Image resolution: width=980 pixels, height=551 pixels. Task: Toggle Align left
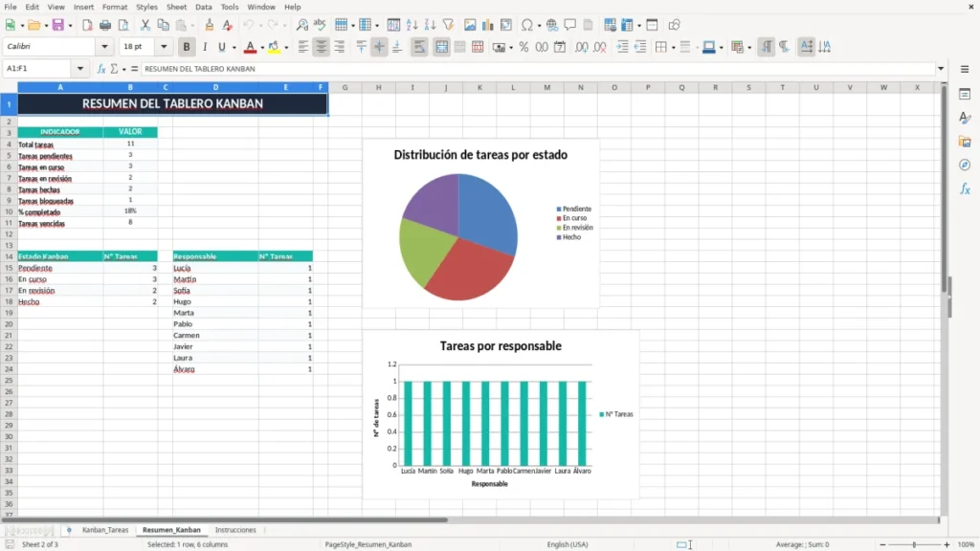[x=303, y=47]
